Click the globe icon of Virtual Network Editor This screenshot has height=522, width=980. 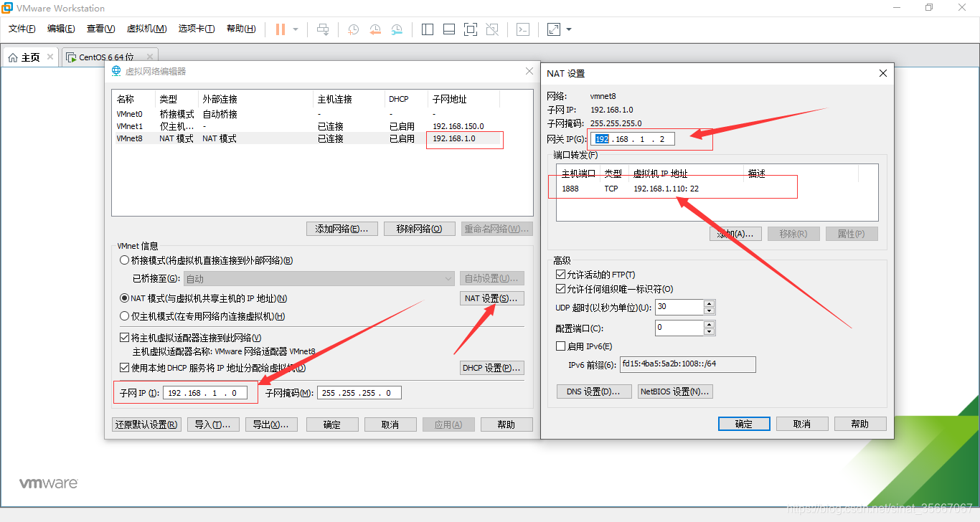click(116, 71)
